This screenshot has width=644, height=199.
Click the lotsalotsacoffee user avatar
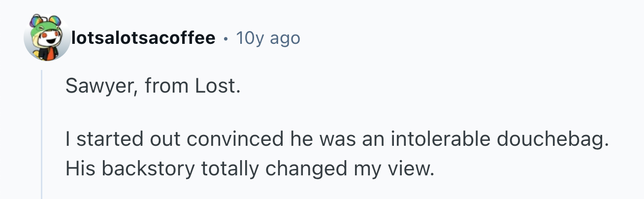tap(47, 37)
